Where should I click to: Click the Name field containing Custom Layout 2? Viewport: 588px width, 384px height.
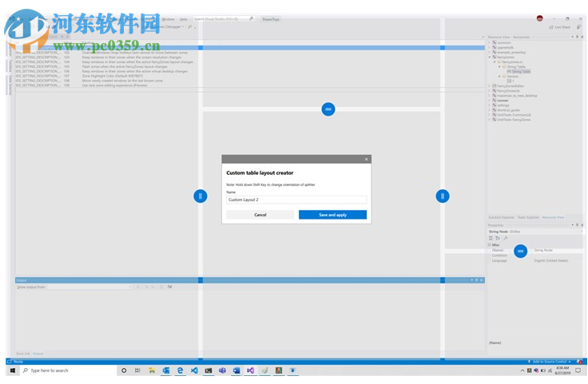(x=296, y=200)
